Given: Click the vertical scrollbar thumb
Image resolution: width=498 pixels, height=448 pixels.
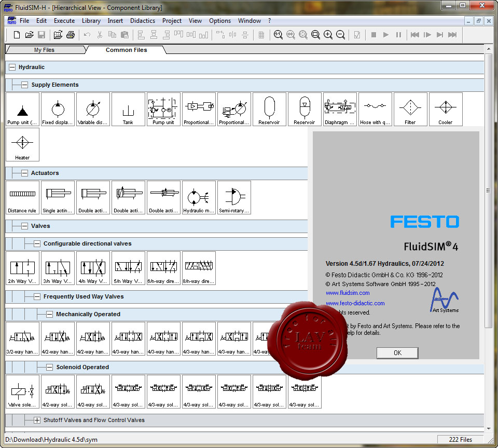Looking at the screenshot, I should tap(489, 191).
